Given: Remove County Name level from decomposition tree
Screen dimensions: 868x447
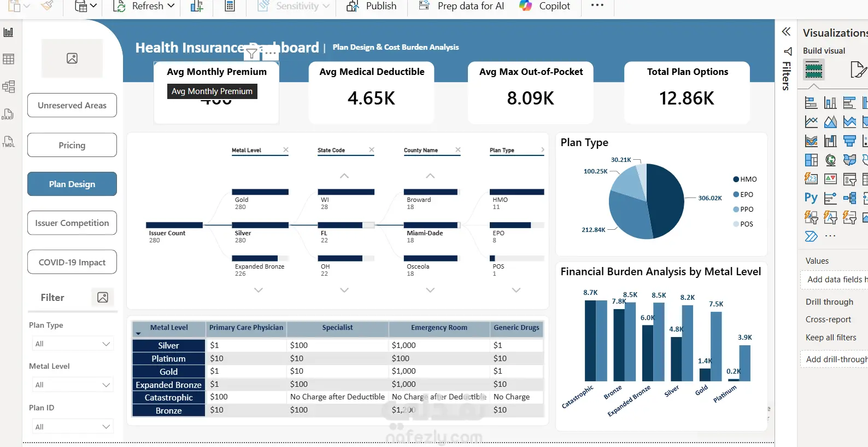Looking at the screenshot, I should [458, 149].
